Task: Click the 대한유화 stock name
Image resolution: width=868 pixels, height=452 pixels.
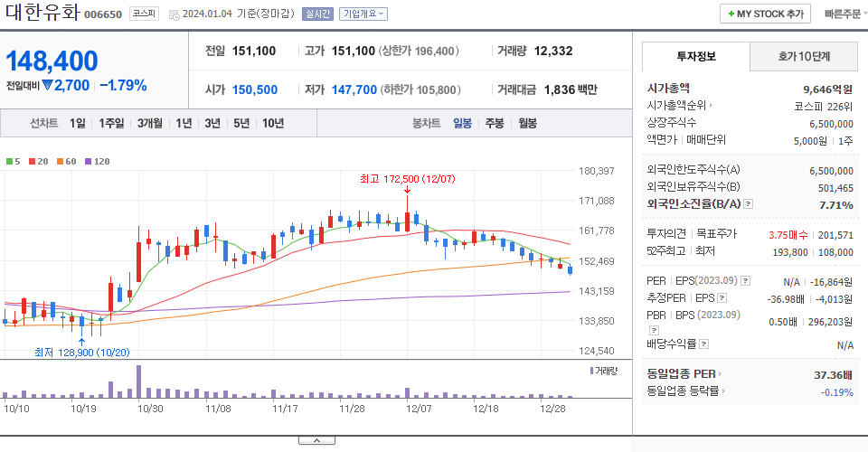Action: [42, 12]
